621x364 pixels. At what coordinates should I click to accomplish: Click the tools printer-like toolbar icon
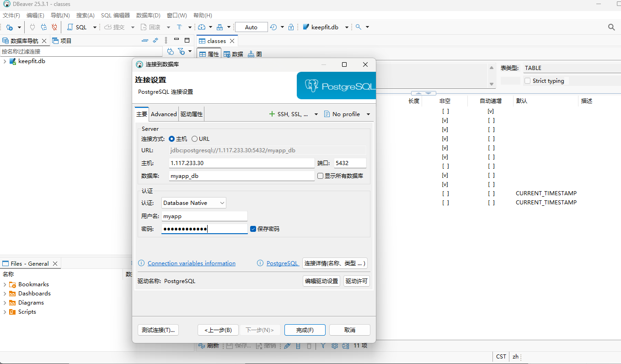tap(220, 27)
